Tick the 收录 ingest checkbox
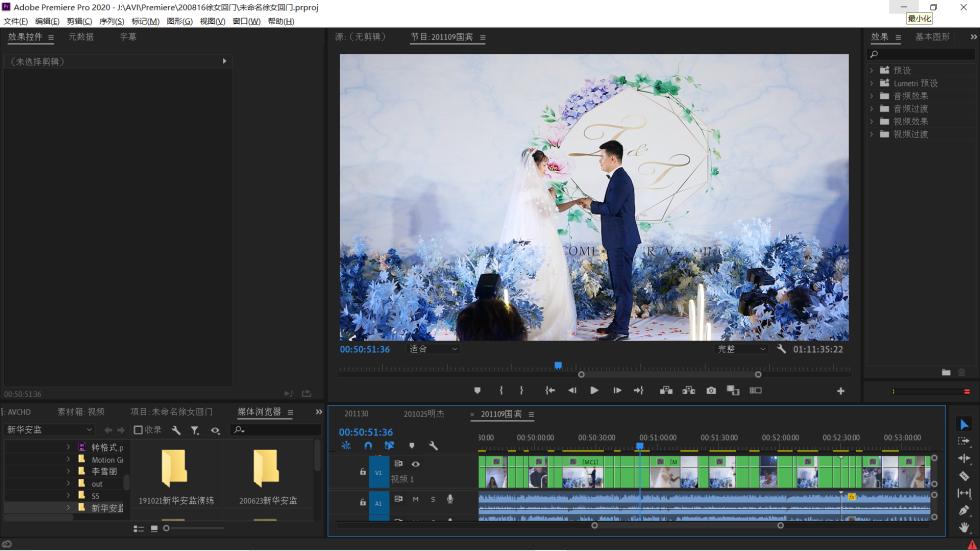The image size is (980, 551). (x=139, y=430)
